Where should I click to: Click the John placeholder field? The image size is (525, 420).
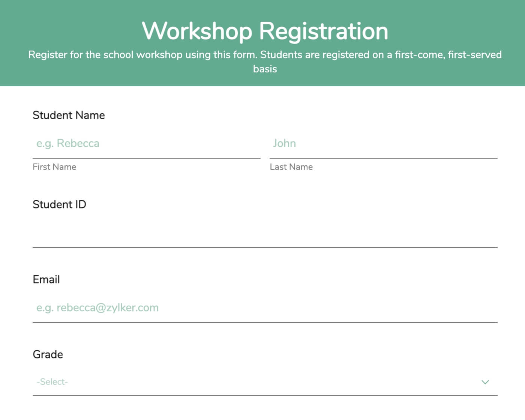click(x=382, y=144)
